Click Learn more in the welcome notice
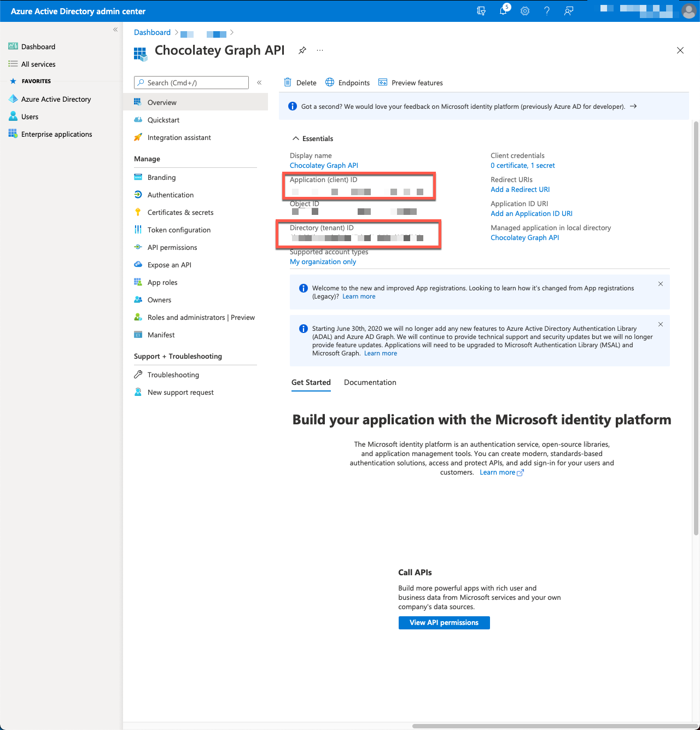 point(359,296)
